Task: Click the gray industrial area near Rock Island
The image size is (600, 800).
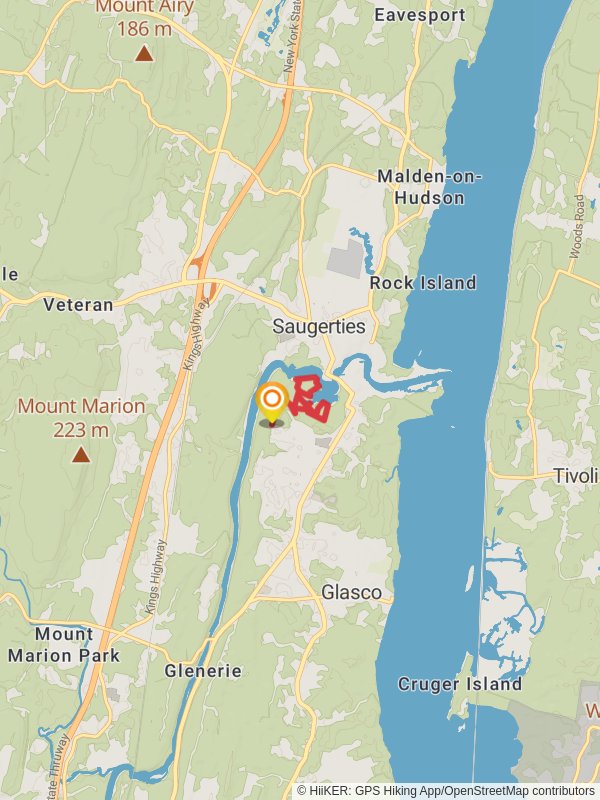Action: pos(345,259)
